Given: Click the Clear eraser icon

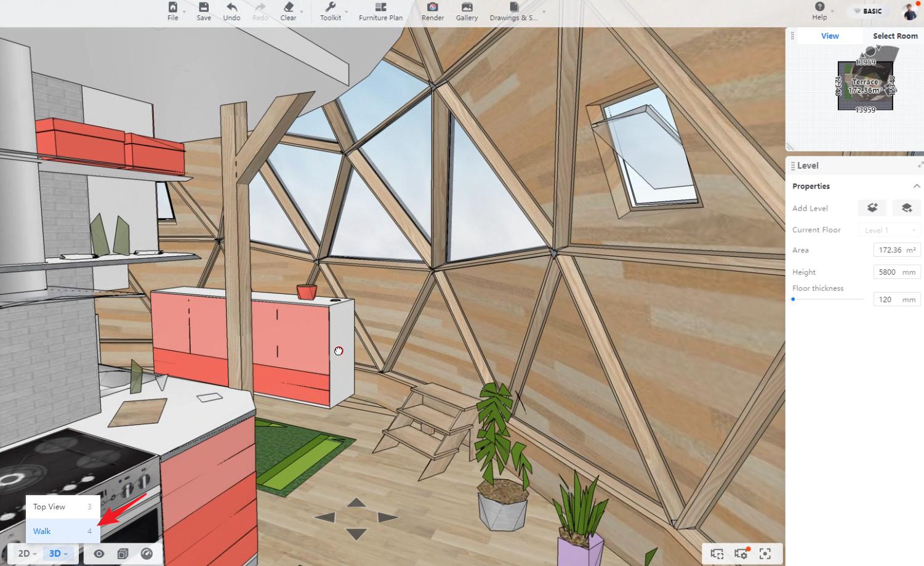Looking at the screenshot, I should click(288, 11).
